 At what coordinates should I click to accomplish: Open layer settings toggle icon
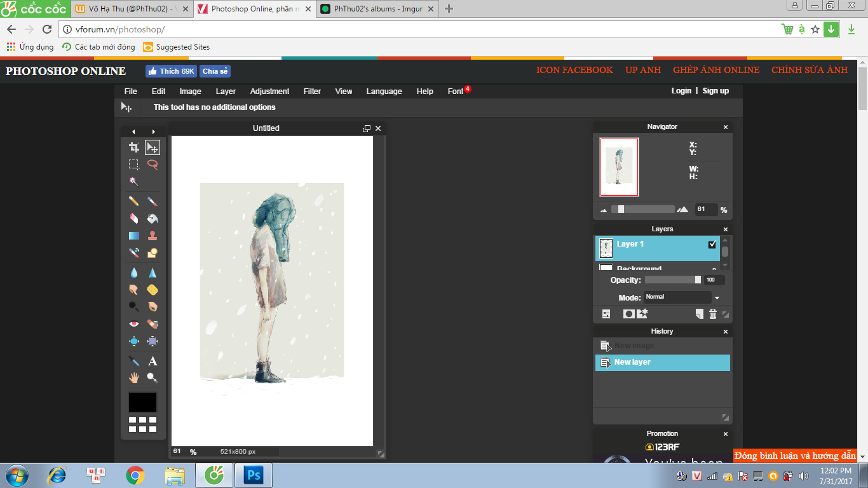(606, 314)
